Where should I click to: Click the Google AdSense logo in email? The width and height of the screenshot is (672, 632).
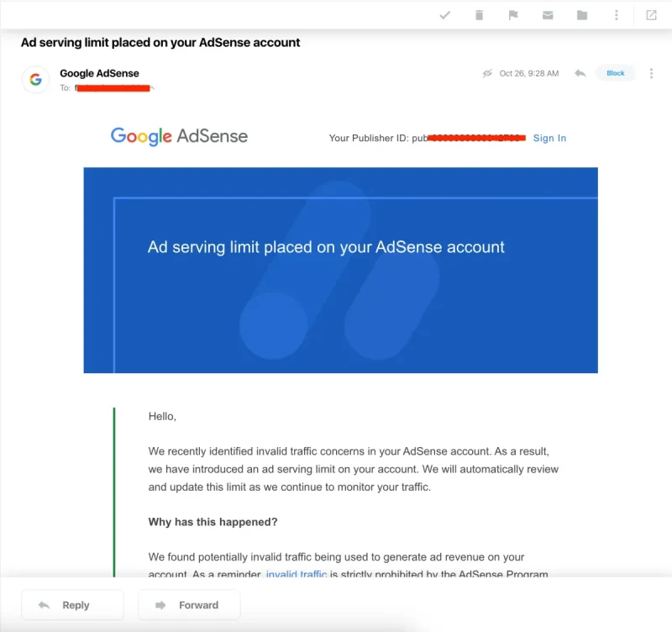coord(179,136)
